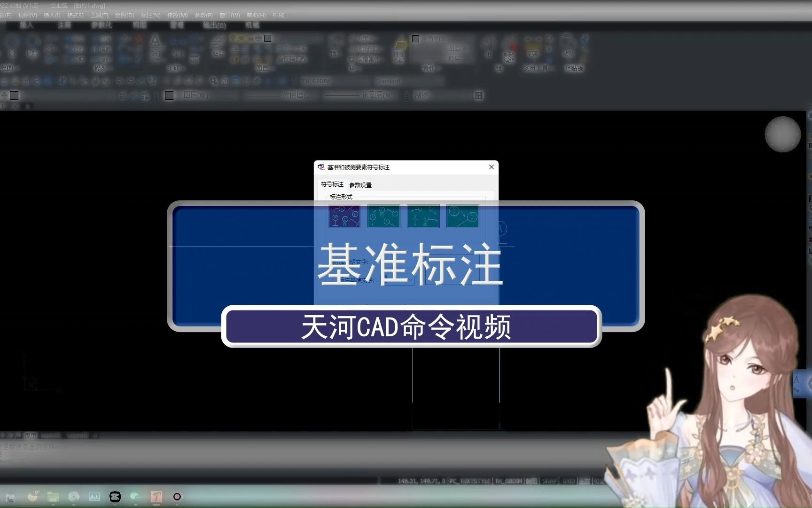812x508 pixels.
Task: Open the 视图(V) menu
Action: click(27, 15)
